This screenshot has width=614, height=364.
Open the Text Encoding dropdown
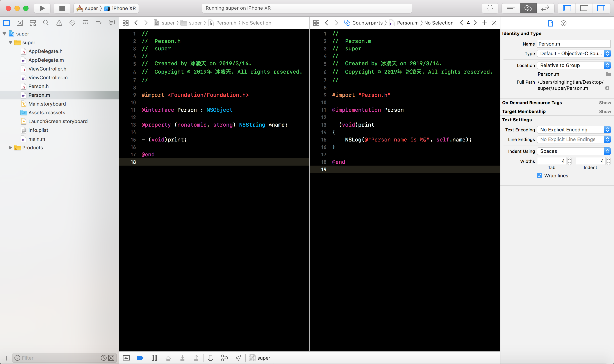(573, 129)
